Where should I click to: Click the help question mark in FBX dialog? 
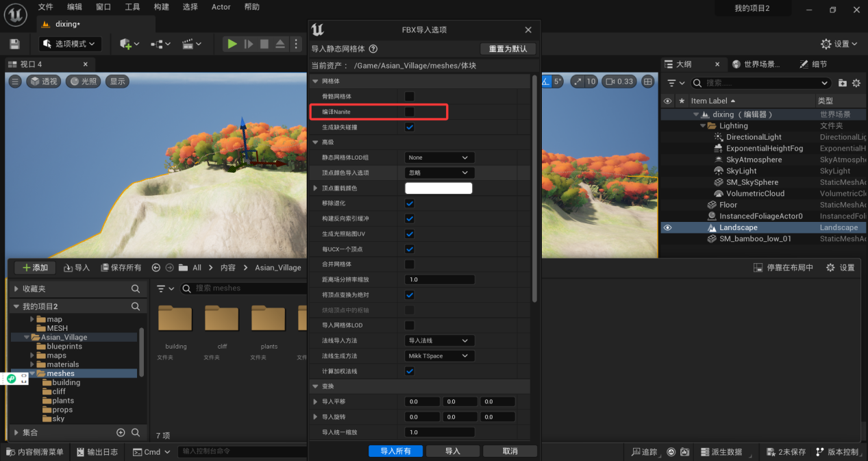click(x=373, y=49)
